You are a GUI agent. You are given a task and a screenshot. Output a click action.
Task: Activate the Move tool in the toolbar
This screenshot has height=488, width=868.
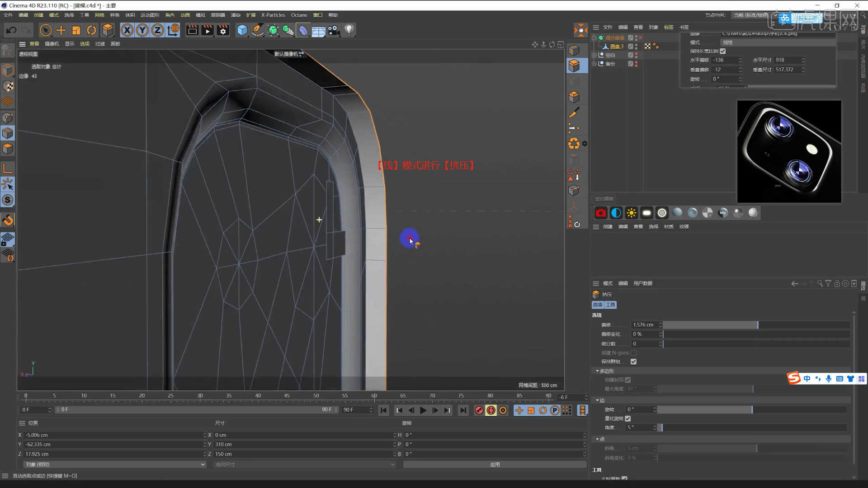61,30
